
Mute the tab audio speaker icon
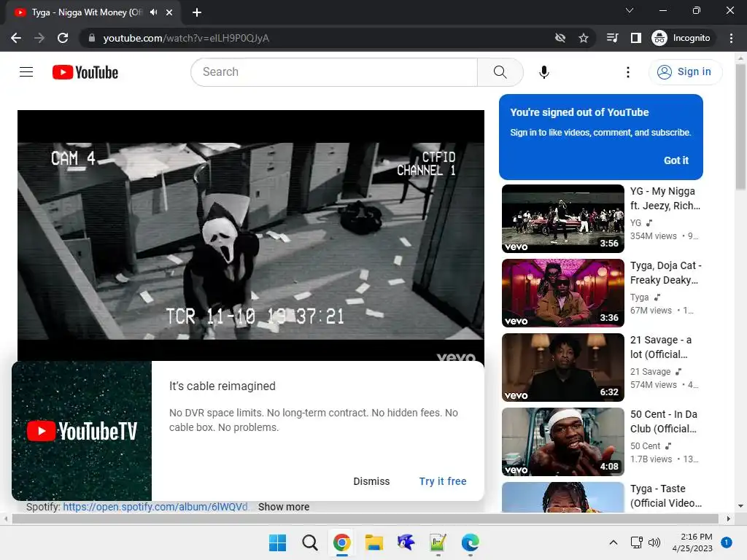click(x=153, y=12)
